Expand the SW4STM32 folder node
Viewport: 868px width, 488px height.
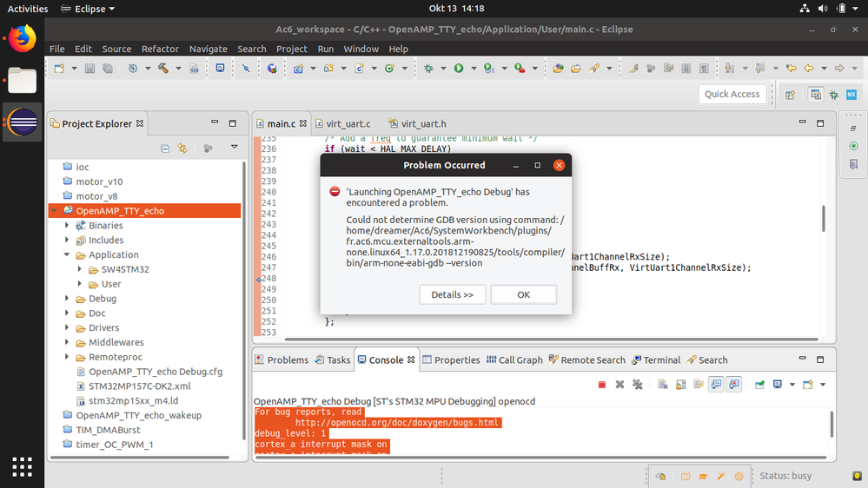coord(80,269)
